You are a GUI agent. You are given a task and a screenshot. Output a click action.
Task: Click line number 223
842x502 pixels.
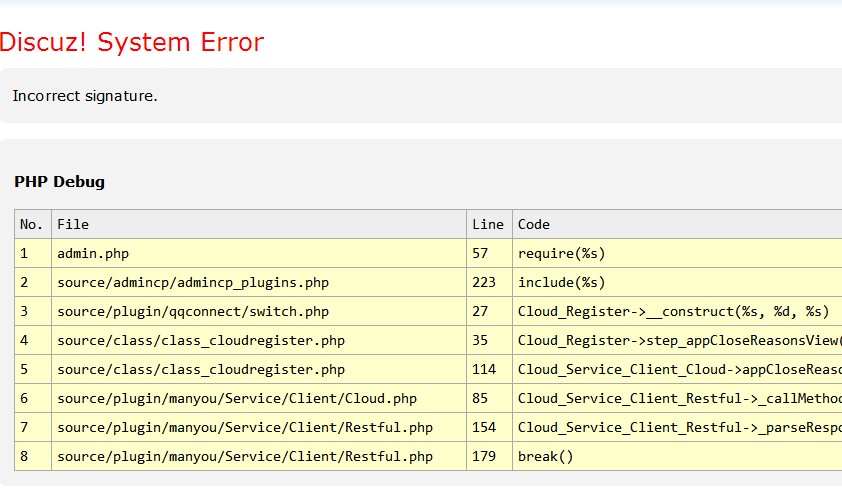(x=489, y=282)
